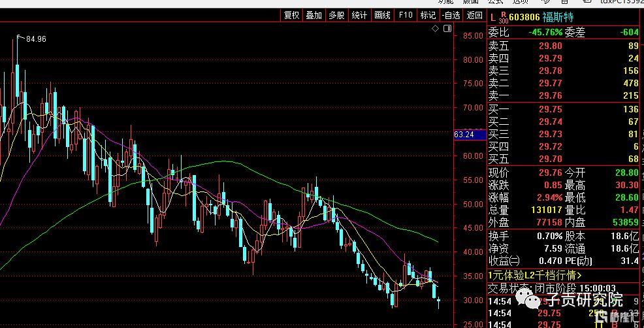Select 买四 bid price 29.72
The width and height of the screenshot is (644, 328).
click(551, 146)
